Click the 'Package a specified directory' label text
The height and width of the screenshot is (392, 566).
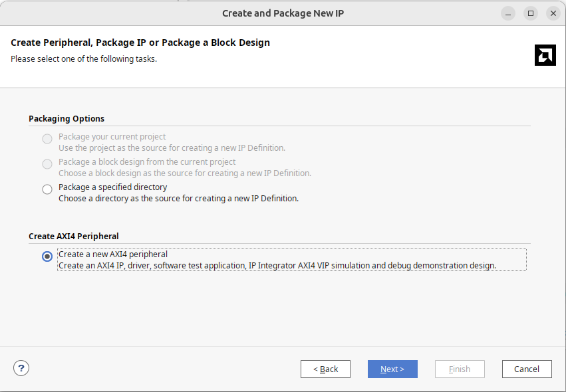pyautogui.click(x=112, y=187)
